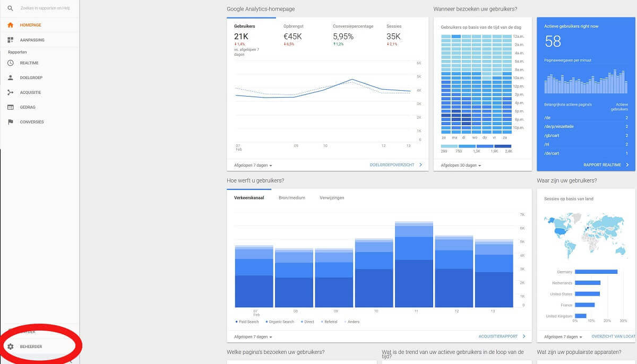Open the ACQUISITIERAPPORT link

click(502, 336)
